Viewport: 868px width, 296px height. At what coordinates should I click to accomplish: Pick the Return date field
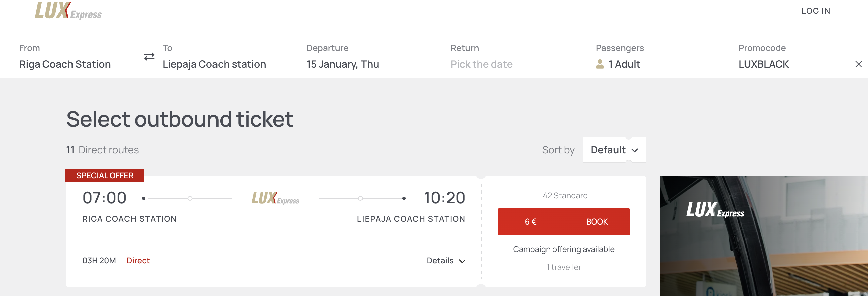[481, 64]
